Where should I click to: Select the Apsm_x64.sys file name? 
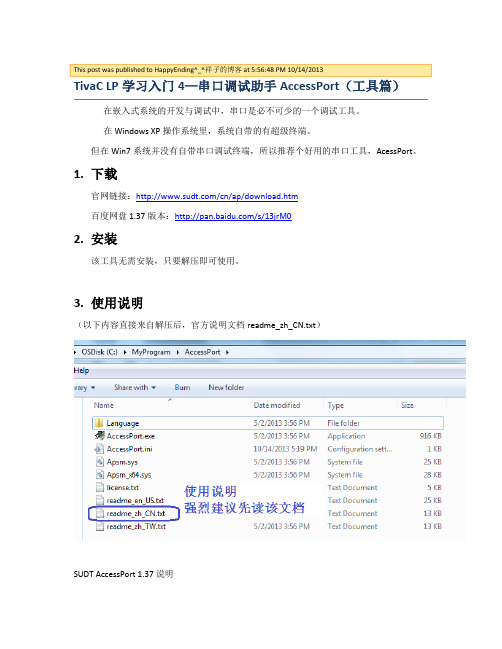pyautogui.click(x=129, y=475)
